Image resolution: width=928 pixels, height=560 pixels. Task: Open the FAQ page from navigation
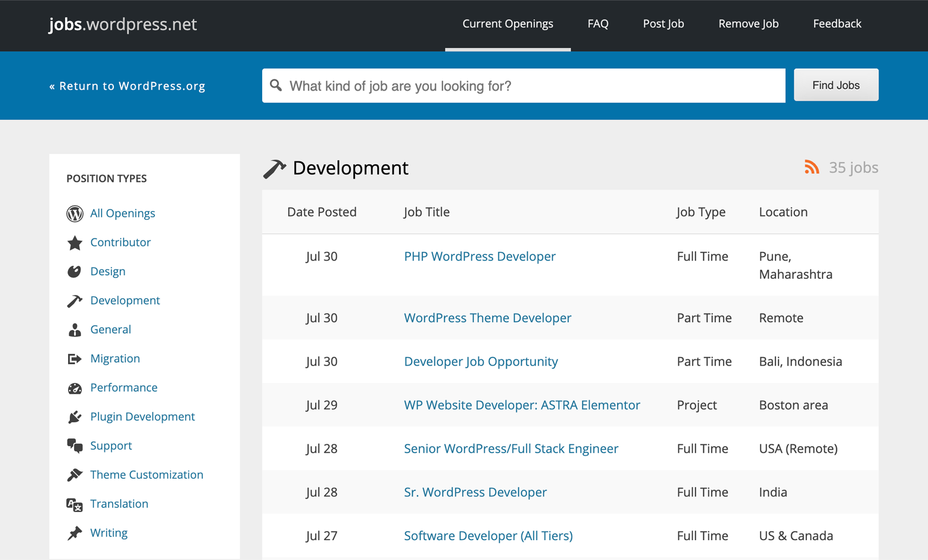[x=598, y=24]
